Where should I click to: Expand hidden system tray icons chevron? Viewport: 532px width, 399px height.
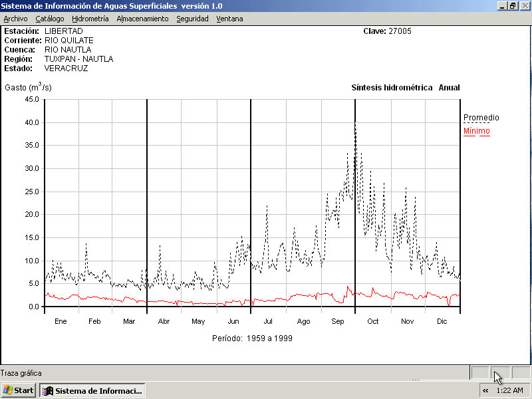(x=486, y=390)
